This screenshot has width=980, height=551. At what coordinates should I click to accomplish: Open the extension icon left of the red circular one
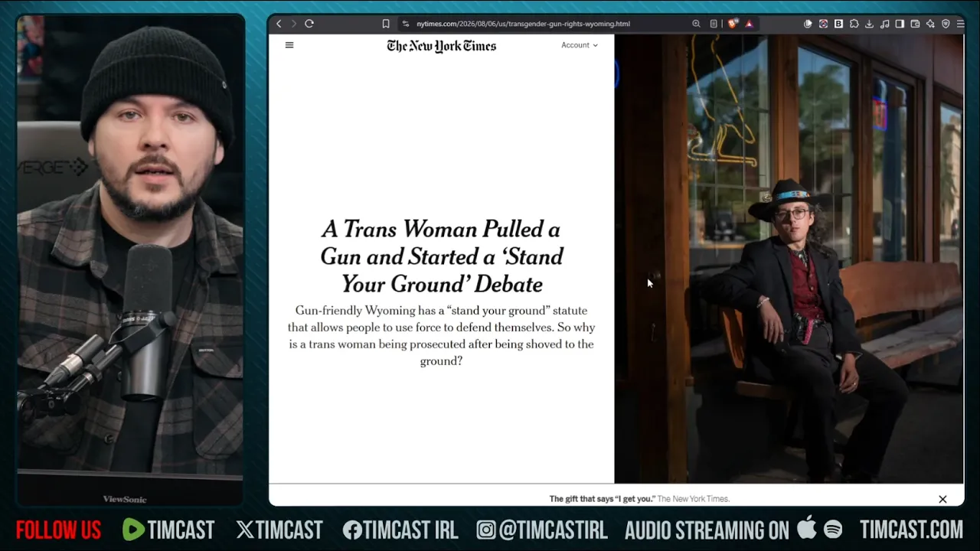(808, 24)
